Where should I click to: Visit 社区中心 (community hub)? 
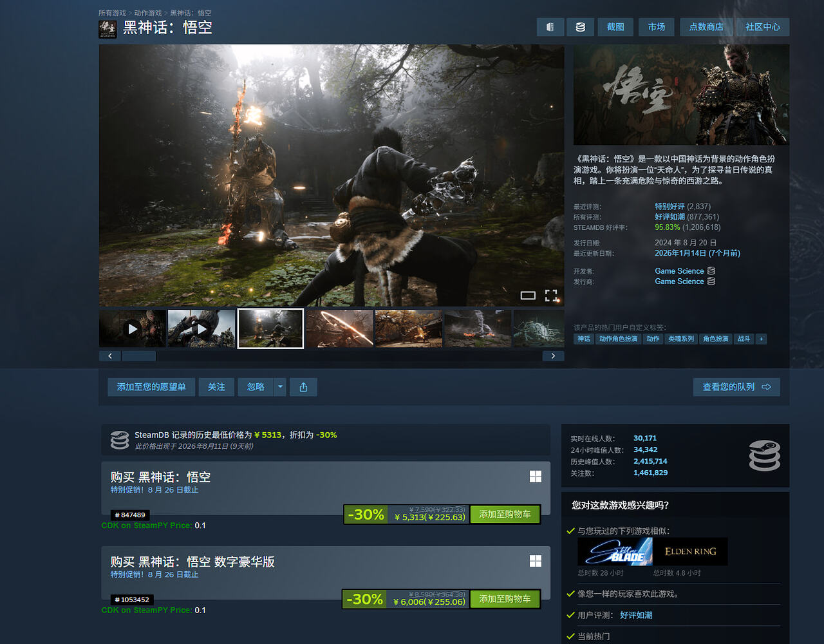pos(763,27)
